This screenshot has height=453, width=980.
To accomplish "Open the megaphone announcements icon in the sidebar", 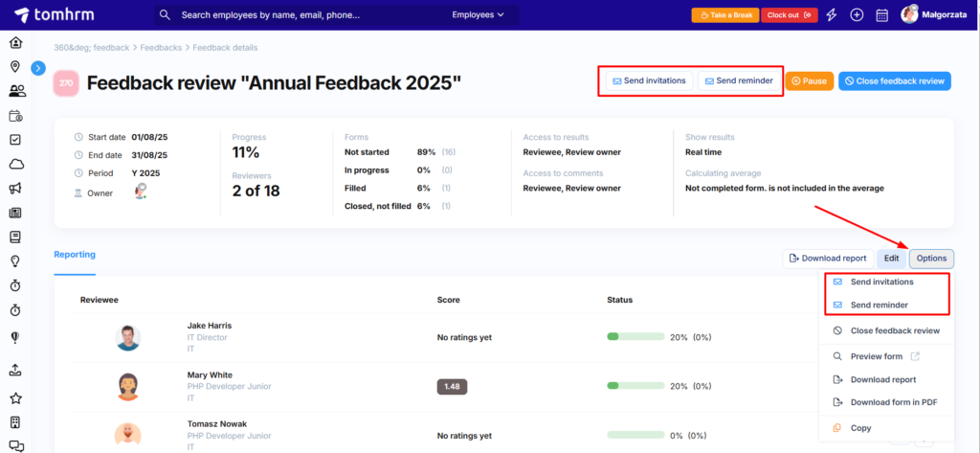I will point(16,189).
